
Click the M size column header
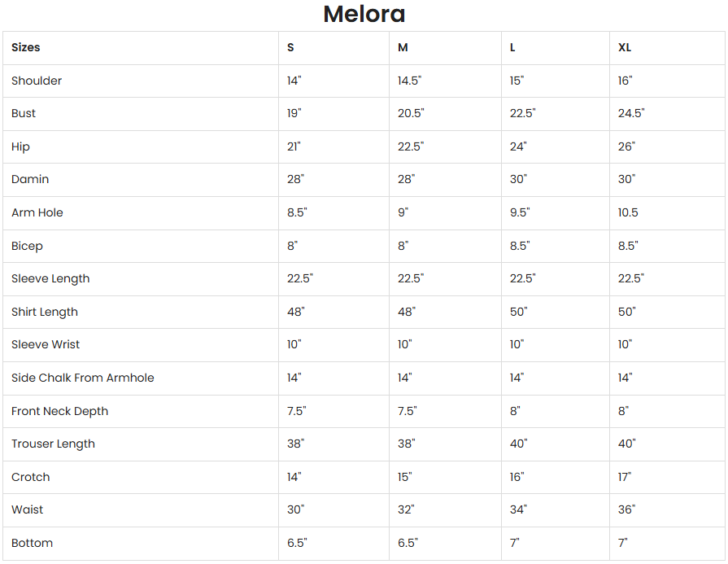click(403, 47)
